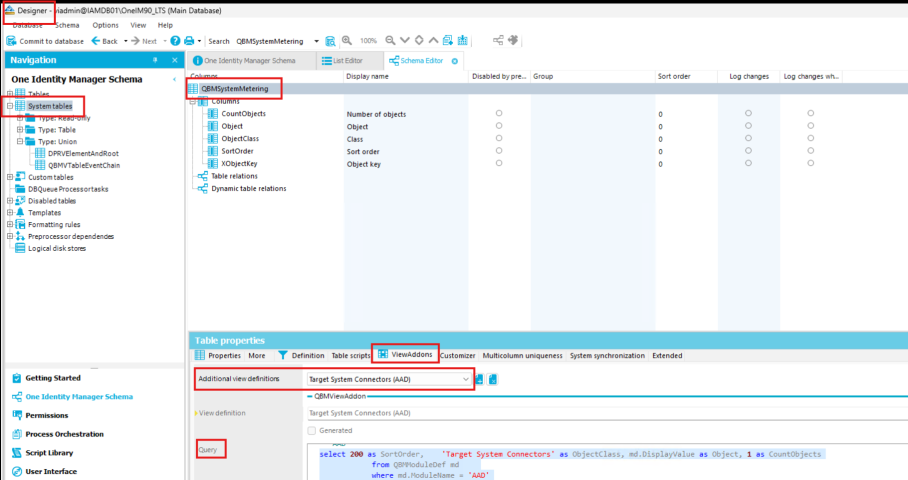Click the up chevron icon in the toolbar

coord(433,41)
